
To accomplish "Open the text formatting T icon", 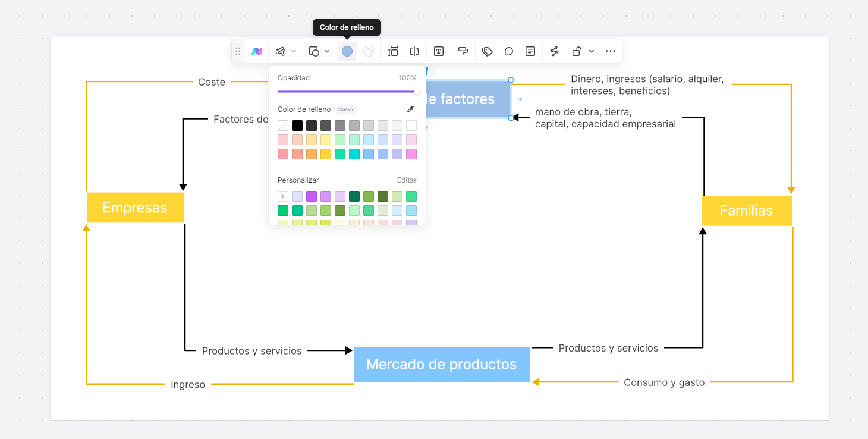I will point(439,51).
